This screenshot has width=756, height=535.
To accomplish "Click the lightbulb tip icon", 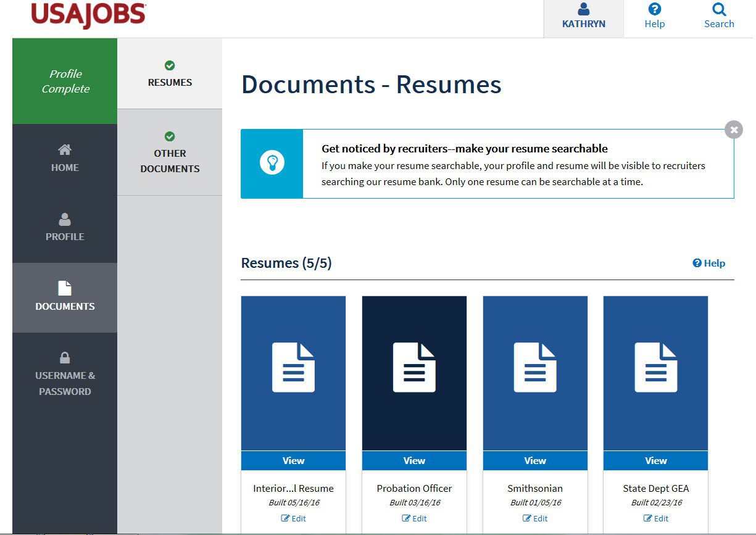I will [272, 164].
